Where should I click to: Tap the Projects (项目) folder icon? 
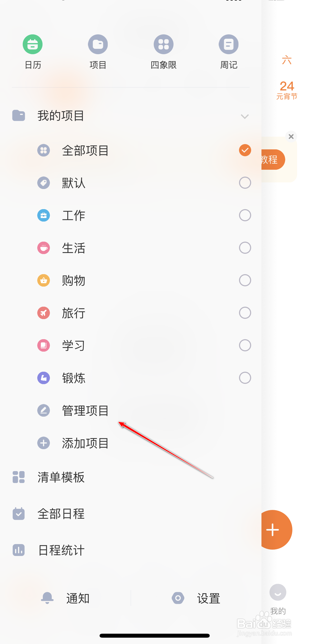[x=98, y=44]
